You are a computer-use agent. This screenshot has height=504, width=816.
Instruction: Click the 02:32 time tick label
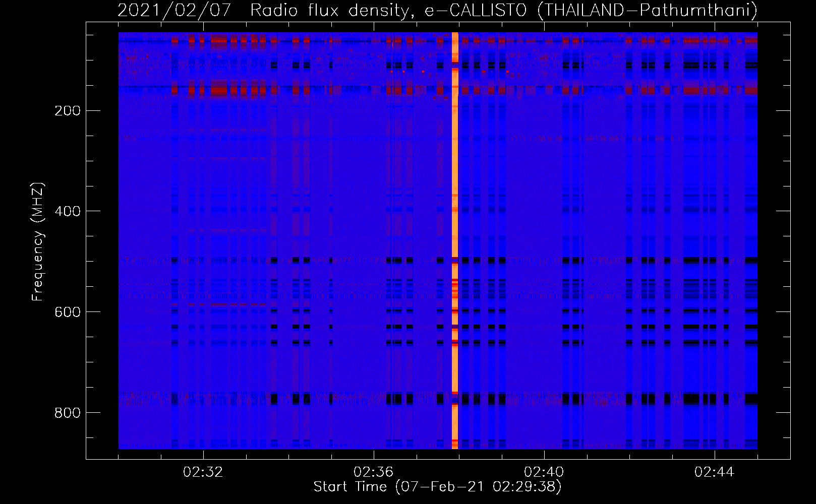pos(203,472)
